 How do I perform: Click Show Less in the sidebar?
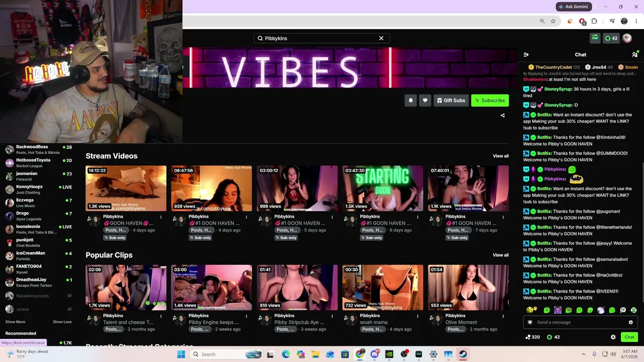[62, 322]
